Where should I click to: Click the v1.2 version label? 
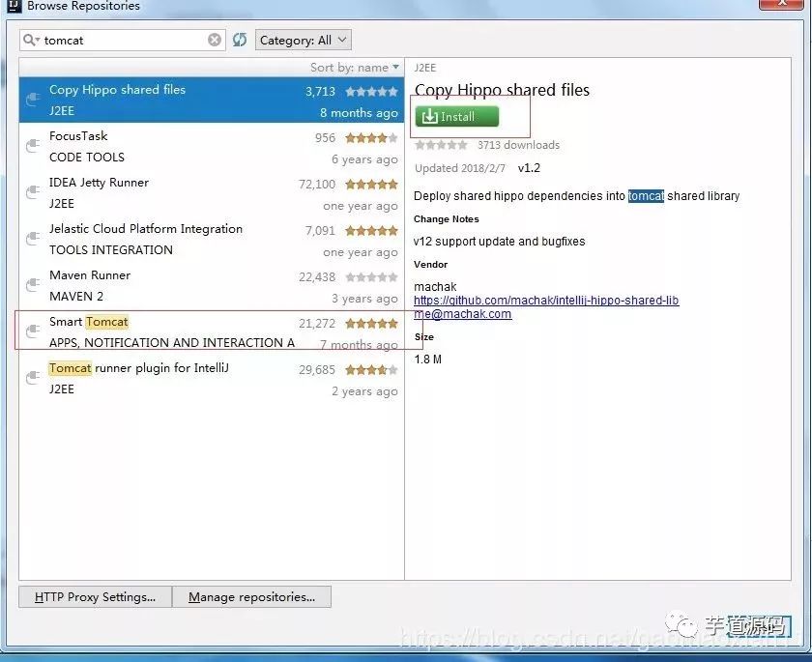529,168
